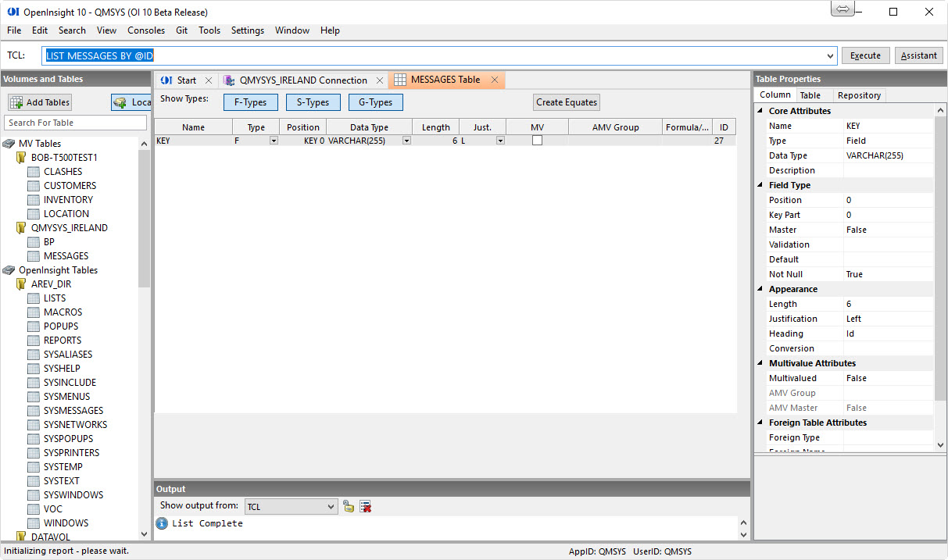948x560 pixels.
Task: Click the OpenInsight Tables drive icon
Action: click(x=9, y=270)
